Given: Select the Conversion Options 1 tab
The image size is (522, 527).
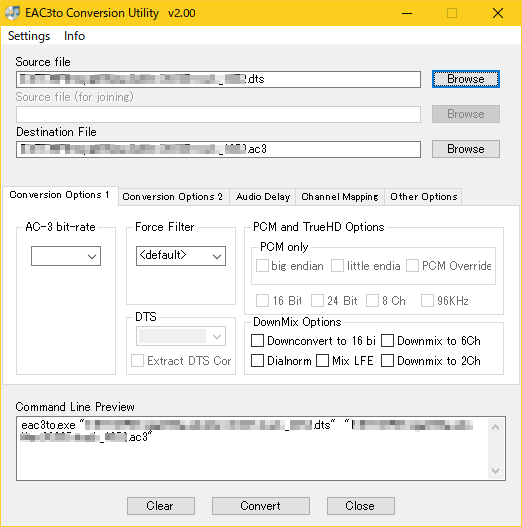Looking at the screenshot, I should tap(60, 195).
